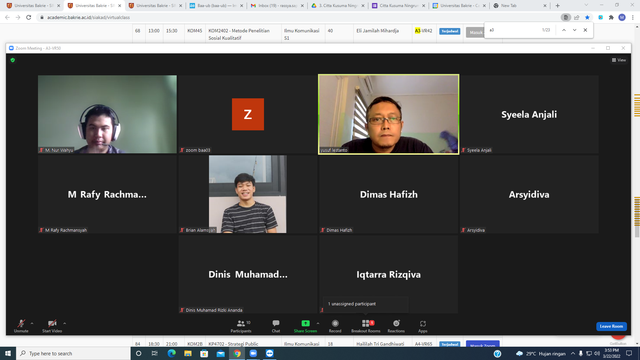
Task: Click the address bar URL
Action: 89,18
